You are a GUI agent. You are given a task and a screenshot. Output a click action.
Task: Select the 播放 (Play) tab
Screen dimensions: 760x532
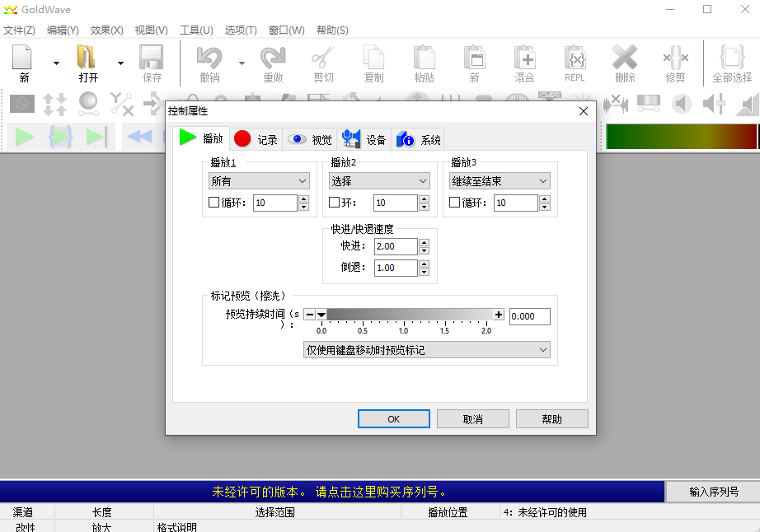click(x=200, y=138)
